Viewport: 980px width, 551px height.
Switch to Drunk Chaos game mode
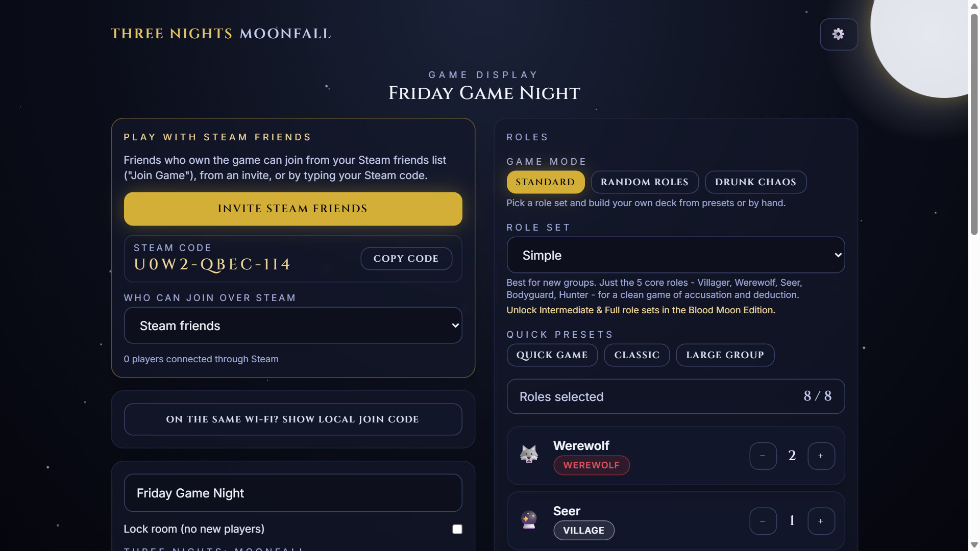[x=755, y=182]
